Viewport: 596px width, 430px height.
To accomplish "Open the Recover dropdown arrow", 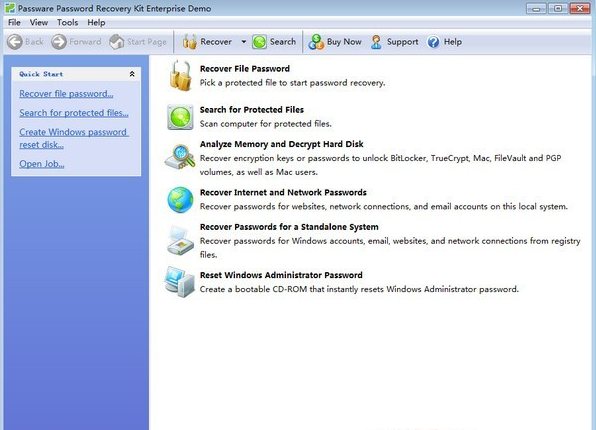I will pos(244,42).
